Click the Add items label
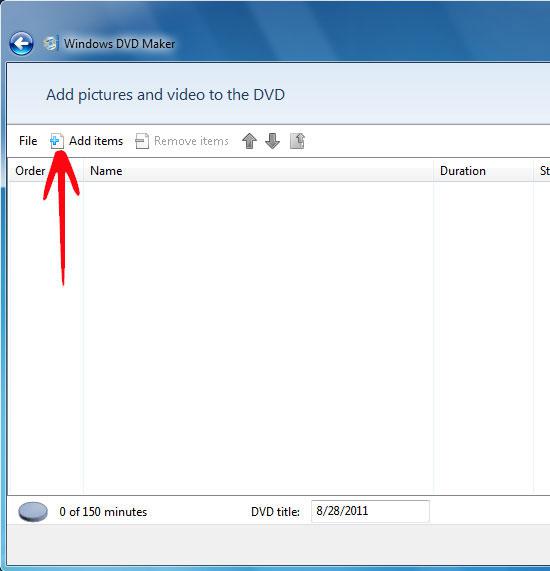Viewport: 550px width, 571px height. pyautogui.click(x=96, y=141)
